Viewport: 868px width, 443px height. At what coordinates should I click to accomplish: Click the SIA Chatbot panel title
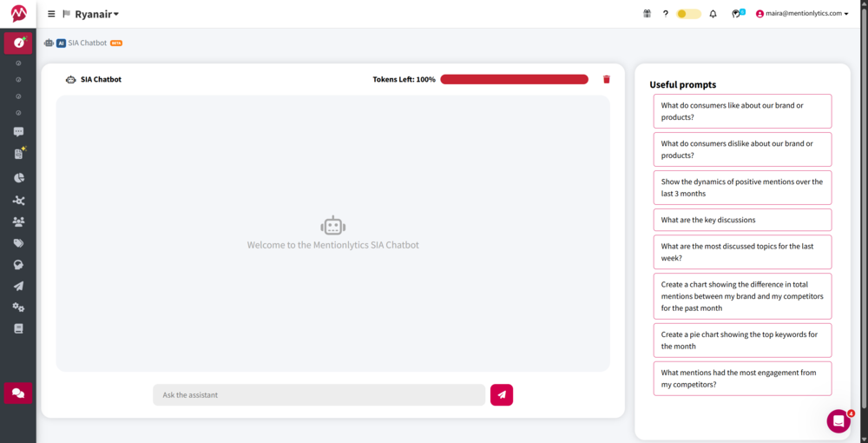click(x=101, y=79)
